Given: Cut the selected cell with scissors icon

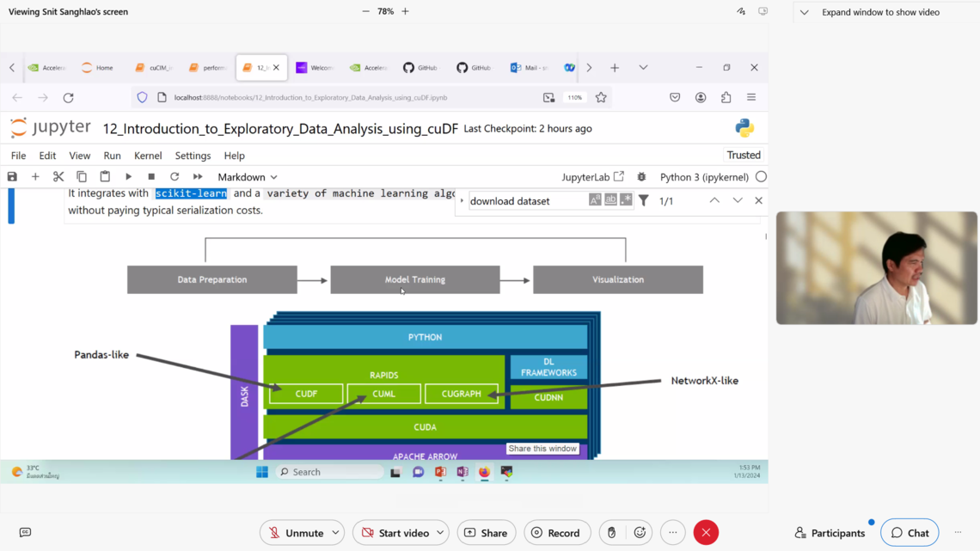Looking at the screenshot, I should click(x=58, y=177).
